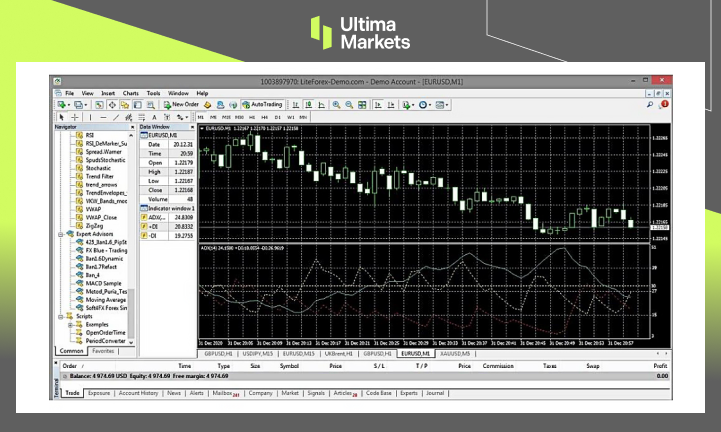The height and width of the screenshot is (432, 721).
Task: Select the D1 timeframe button
Action: (278, 117)
